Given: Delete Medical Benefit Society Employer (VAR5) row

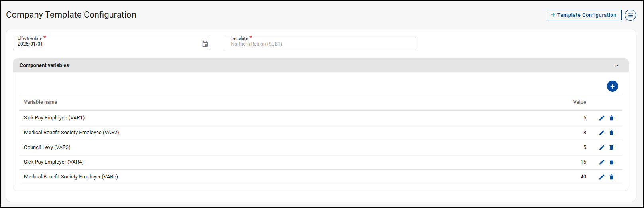Looking at the screenshot, I should click(611, 177).
